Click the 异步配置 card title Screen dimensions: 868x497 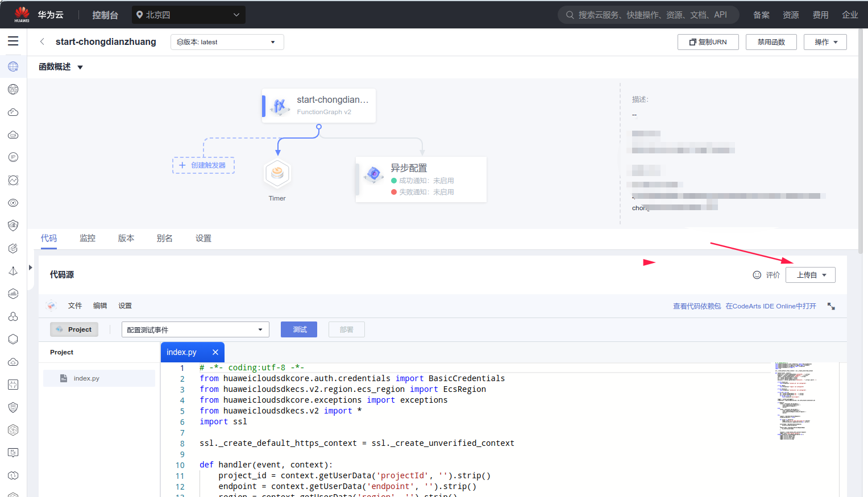(x=409, y=168)
